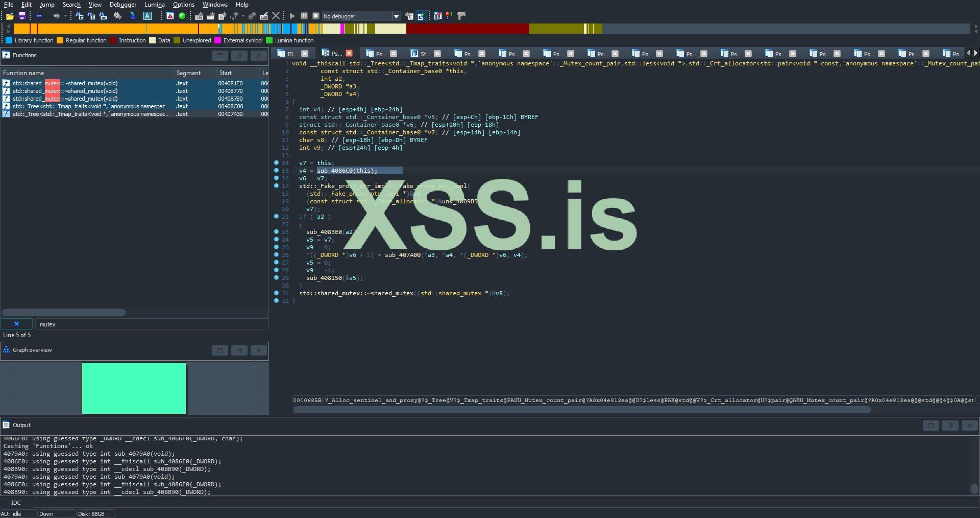Click the Output panel icon
The height and width of the screenshot is (518, 980).
[x=6, y=425]
